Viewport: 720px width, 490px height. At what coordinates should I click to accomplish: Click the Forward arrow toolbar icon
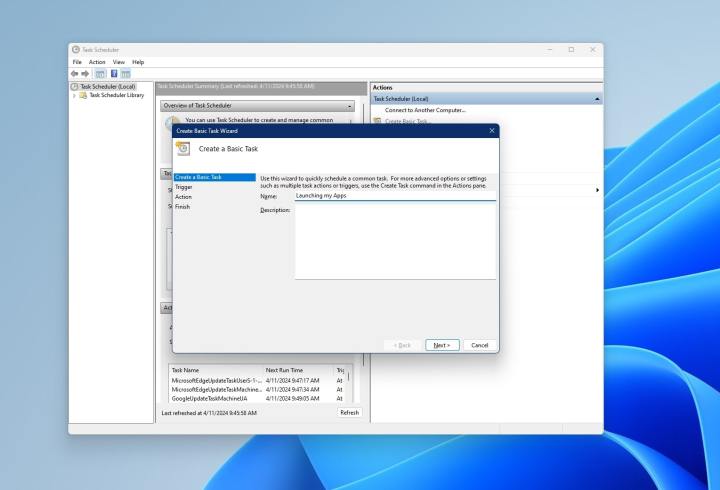click(85, 73)
